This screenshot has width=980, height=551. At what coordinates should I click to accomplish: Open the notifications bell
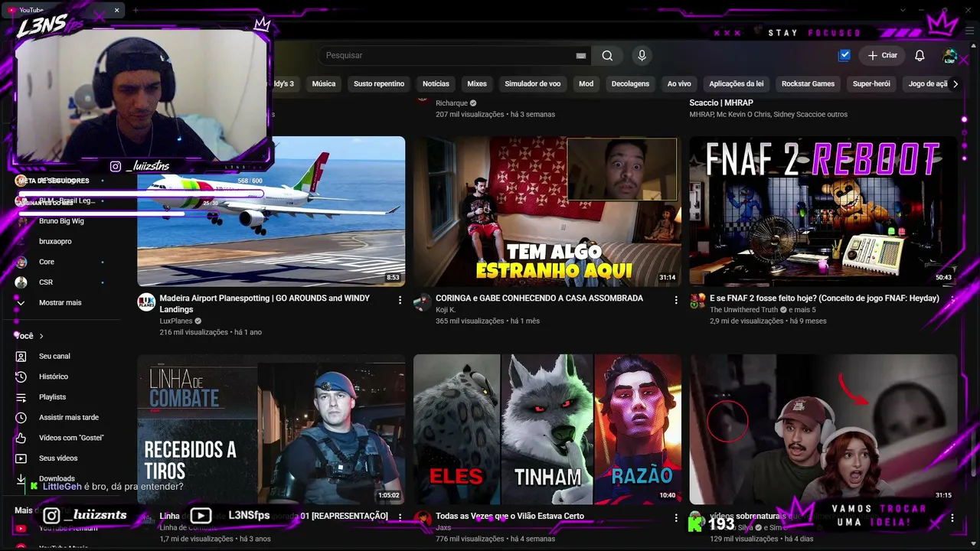(920, 55)
